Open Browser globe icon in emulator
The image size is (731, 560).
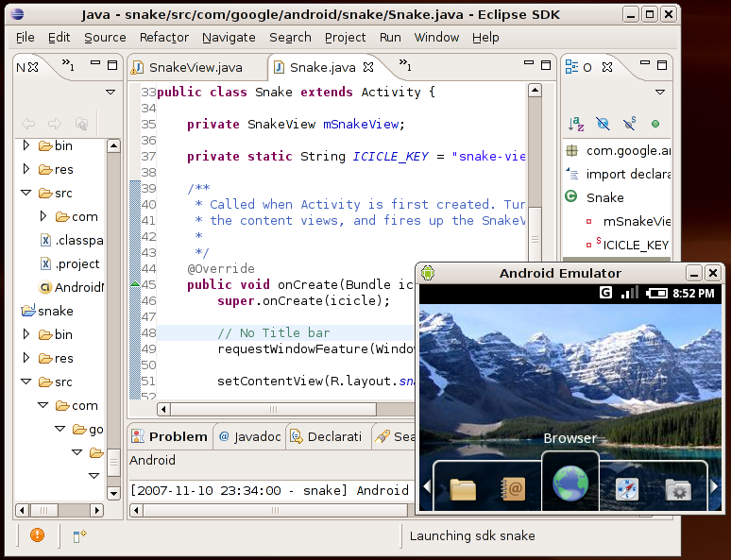tap(569, 485)
